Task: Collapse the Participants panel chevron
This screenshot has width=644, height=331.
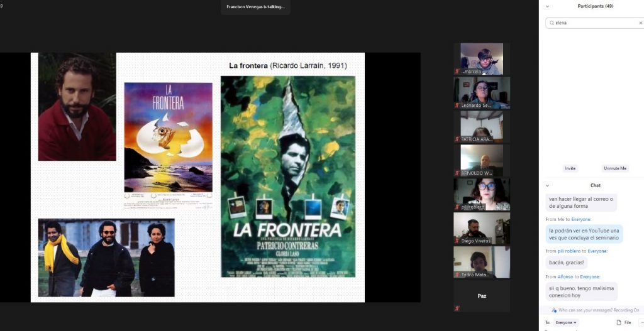Action: click(547, 6)
